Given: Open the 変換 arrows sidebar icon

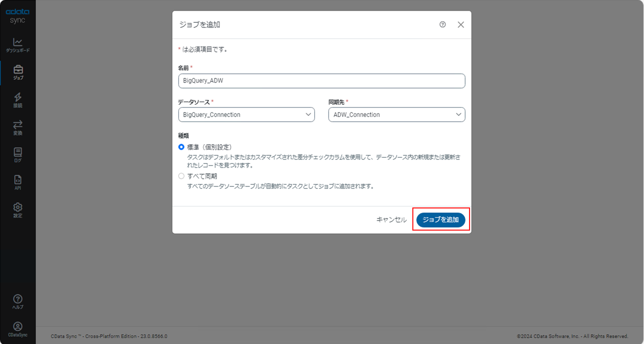Looking at the screenshot, I should tap(18, 128).
